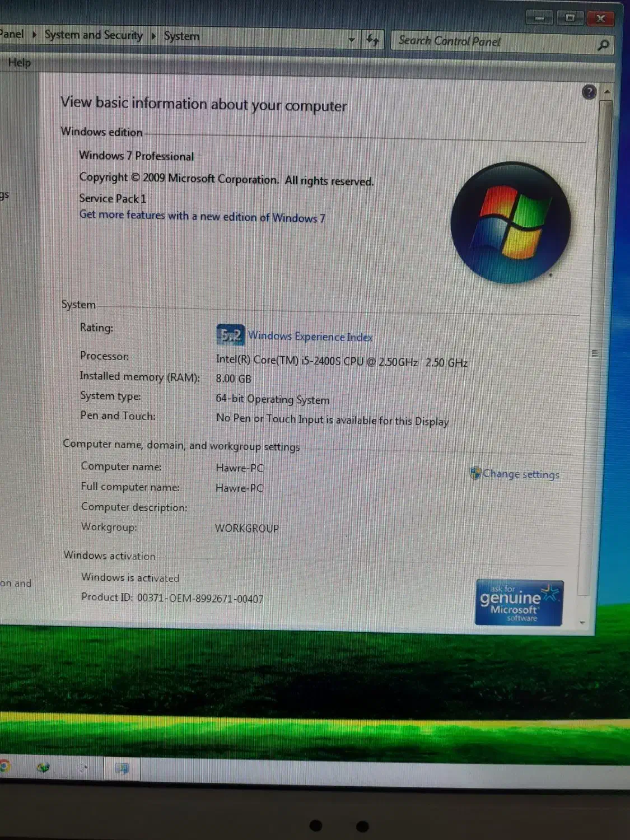Open the Chrome icon on the taskbar

point(4,766)
